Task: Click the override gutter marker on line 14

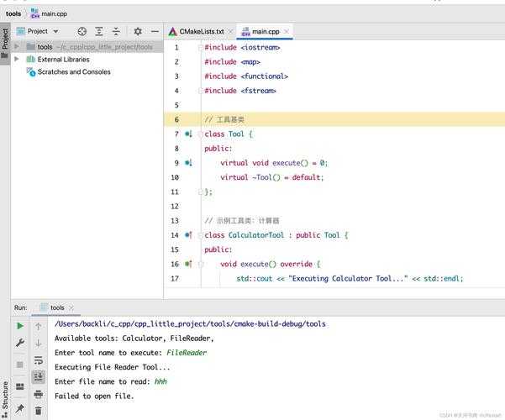Action: pyautogui.click(x=189, y=235)
